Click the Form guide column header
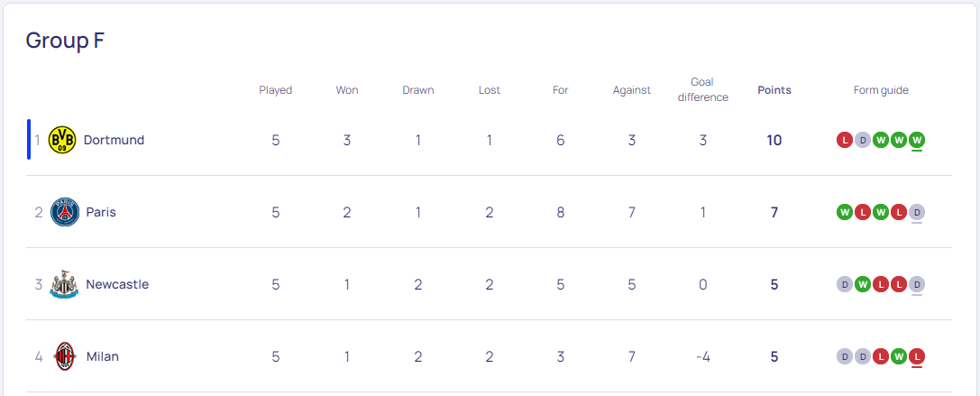The image size is (980, 396). tap(881, 90)
